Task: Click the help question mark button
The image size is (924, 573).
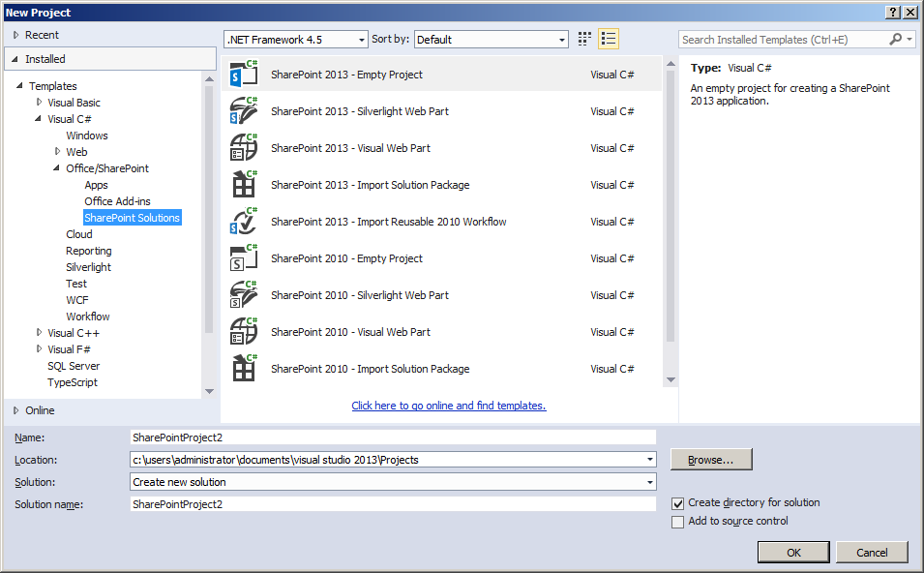Action: (893, 13)
